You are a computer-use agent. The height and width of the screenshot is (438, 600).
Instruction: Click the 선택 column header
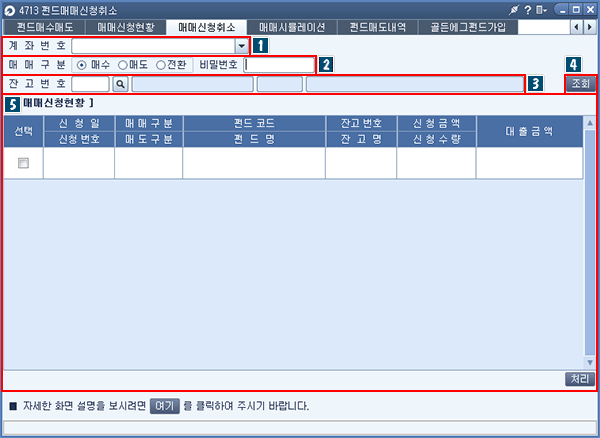pos(23,131)
